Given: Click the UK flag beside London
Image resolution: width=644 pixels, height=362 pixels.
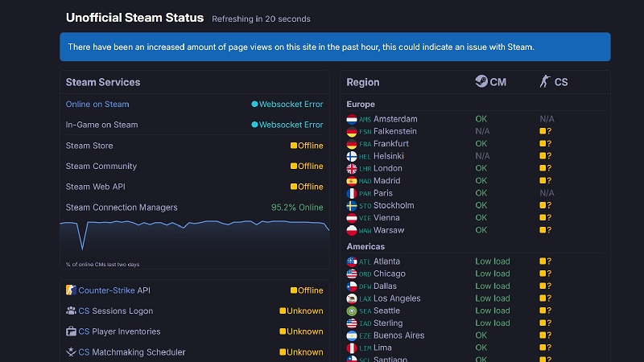Looking at the screenshot, I should [352, 169].
